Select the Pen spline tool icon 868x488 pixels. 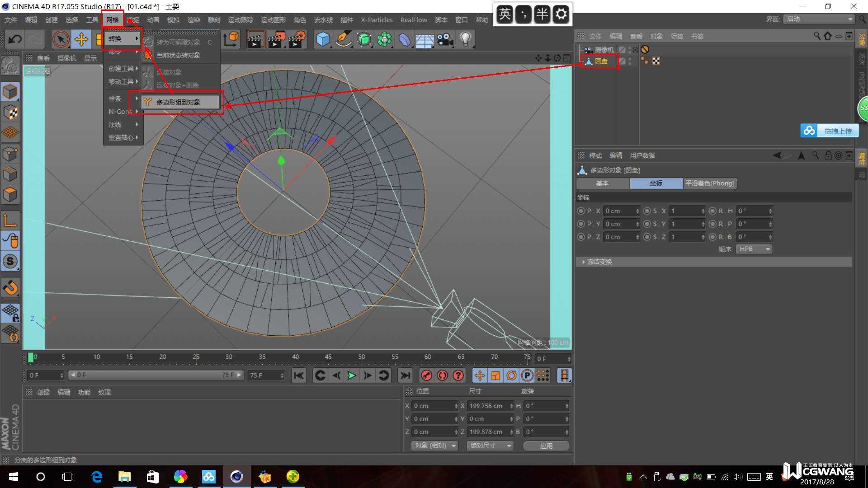pos(343,40)
